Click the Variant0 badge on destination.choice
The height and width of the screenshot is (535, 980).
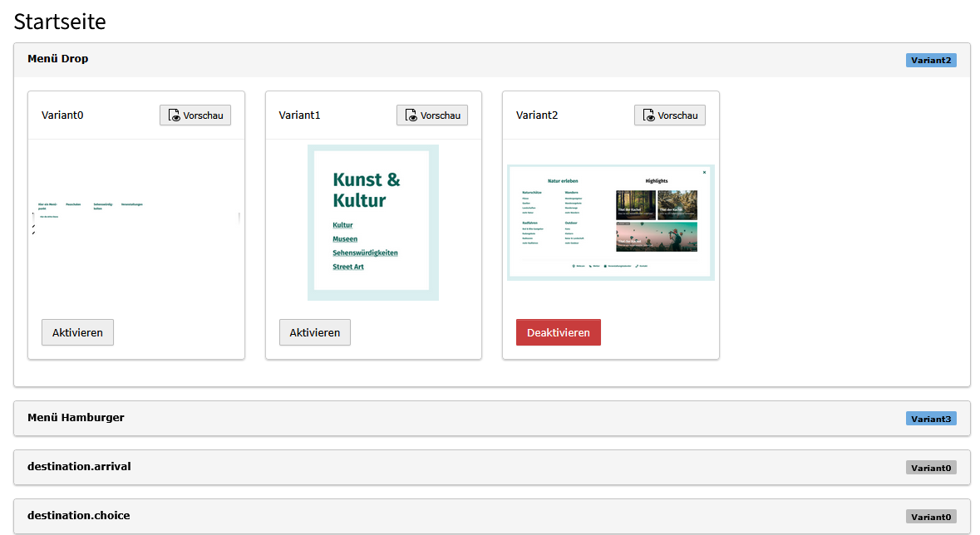tap(930, 517)
